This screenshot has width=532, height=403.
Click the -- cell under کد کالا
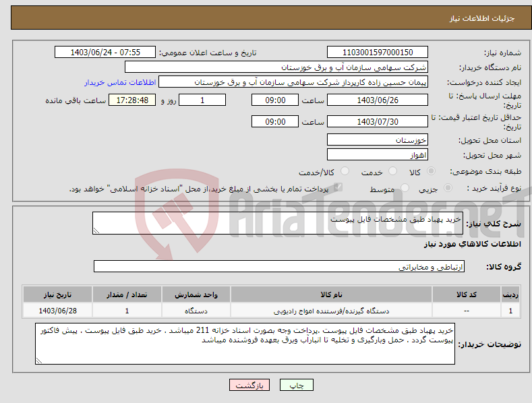(x=467, y=311)
